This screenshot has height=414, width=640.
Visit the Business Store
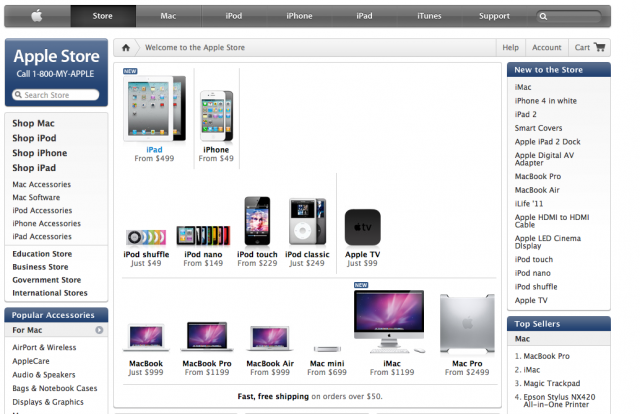[x=40, y=267]
